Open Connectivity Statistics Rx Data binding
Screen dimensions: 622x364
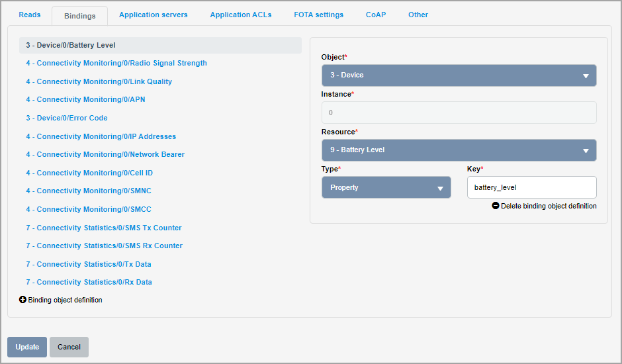(89, 282)
